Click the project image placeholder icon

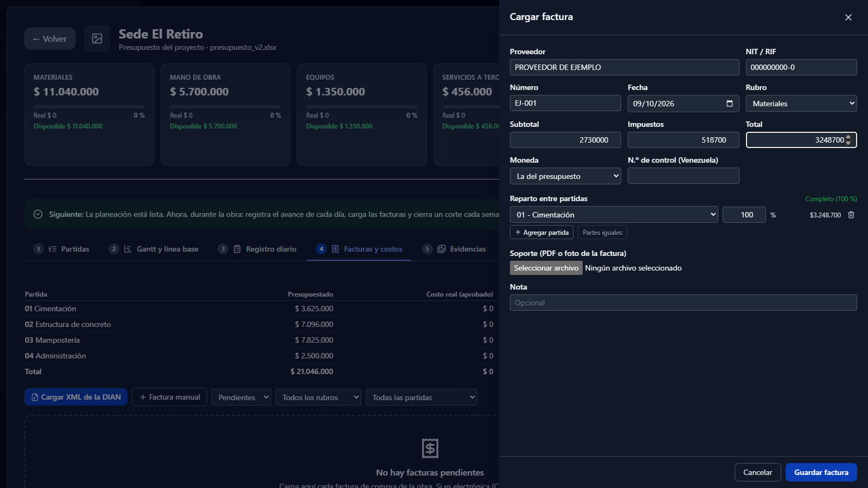click(x=97, y=38)
